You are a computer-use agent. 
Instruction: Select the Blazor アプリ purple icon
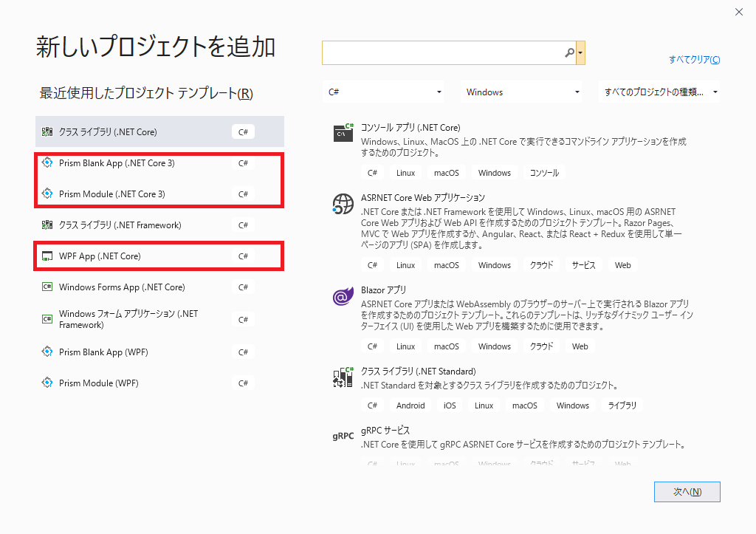coord(343,296)
